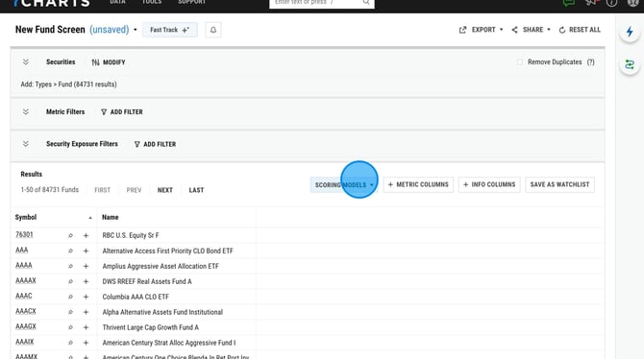Collapse the Metric Filters section

(25, 111)
